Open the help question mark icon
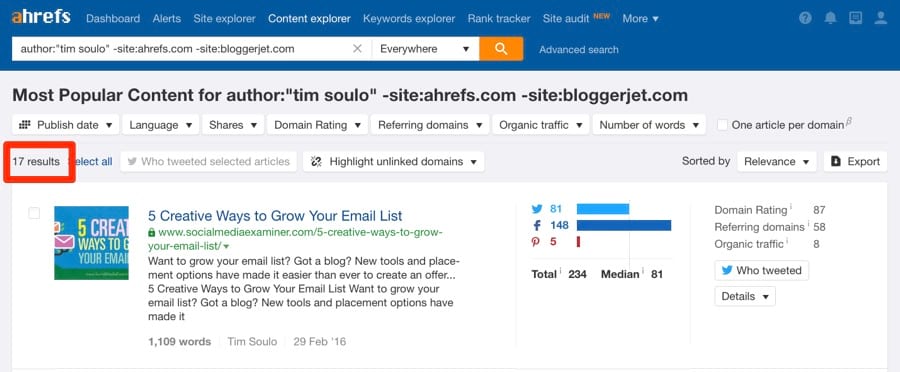 805,18
